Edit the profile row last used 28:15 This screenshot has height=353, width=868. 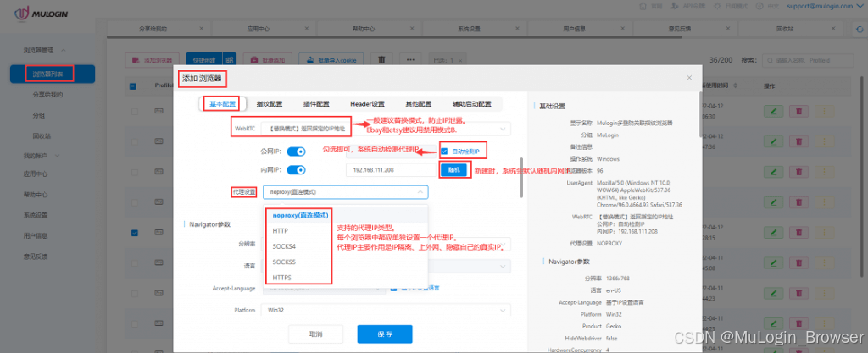[773, 233]
